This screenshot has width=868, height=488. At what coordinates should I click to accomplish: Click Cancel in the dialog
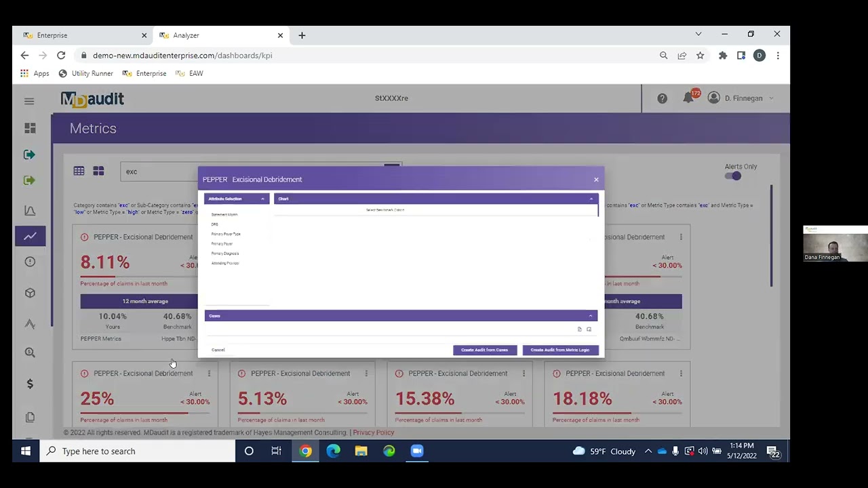pos(218,350)
